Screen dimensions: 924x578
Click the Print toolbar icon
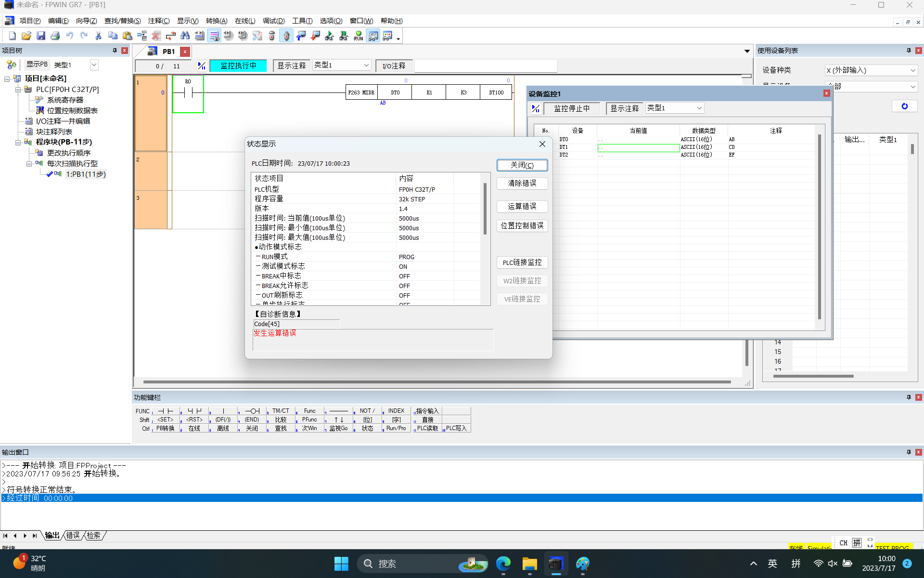point(55,36)
